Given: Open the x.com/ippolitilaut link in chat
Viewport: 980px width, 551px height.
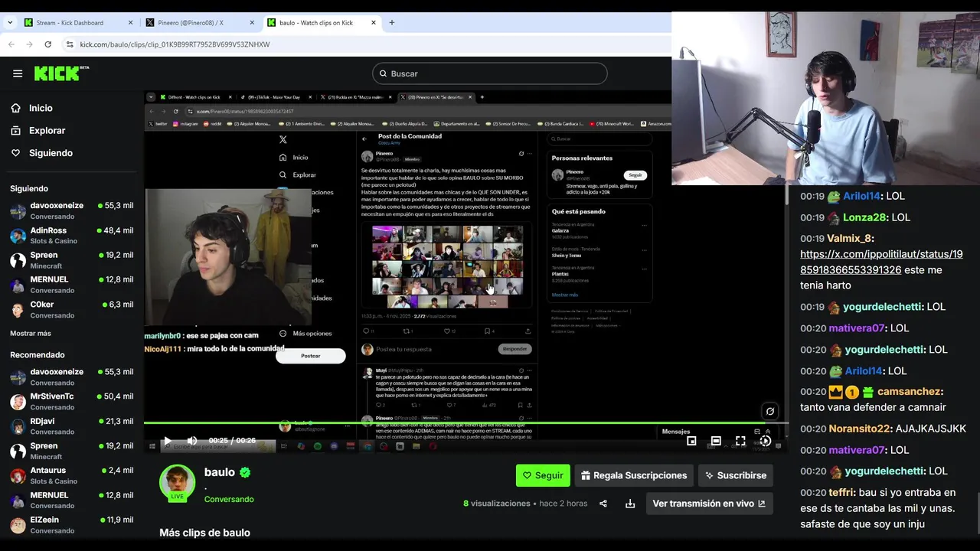Looking at the screenshot, I should click(x=881, y=262).
